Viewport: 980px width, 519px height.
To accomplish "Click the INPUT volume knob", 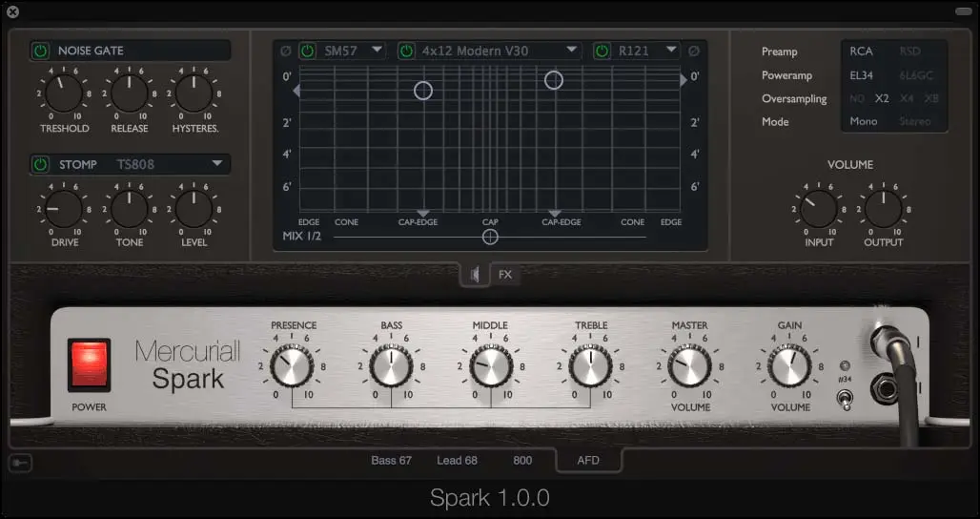I will 819,209.
